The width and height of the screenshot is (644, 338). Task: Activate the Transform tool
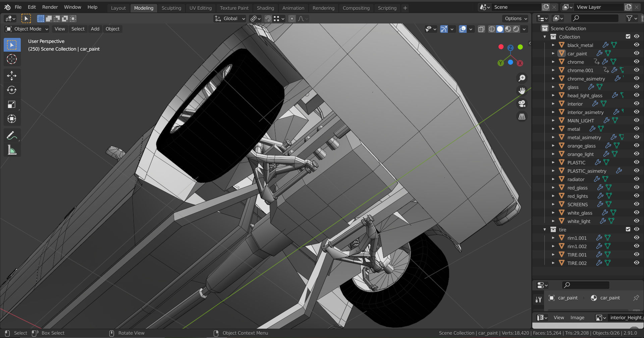12,119
